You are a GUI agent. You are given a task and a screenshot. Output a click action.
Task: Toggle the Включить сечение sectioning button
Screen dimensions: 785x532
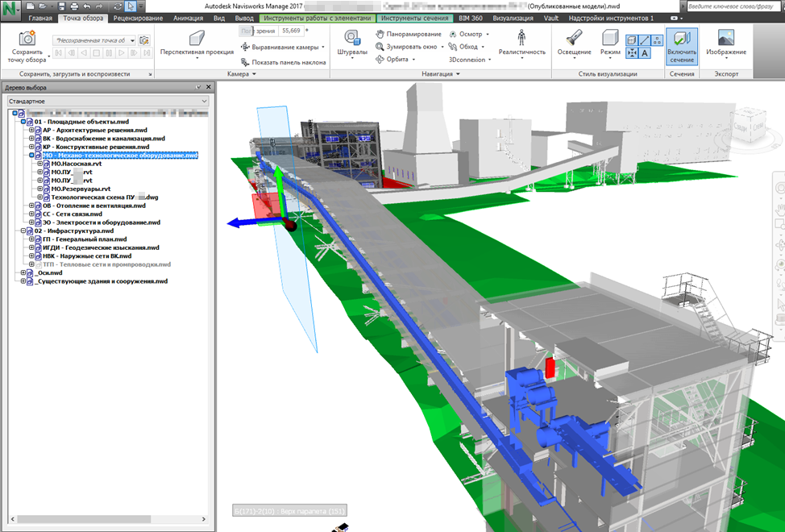pos(681,46)
